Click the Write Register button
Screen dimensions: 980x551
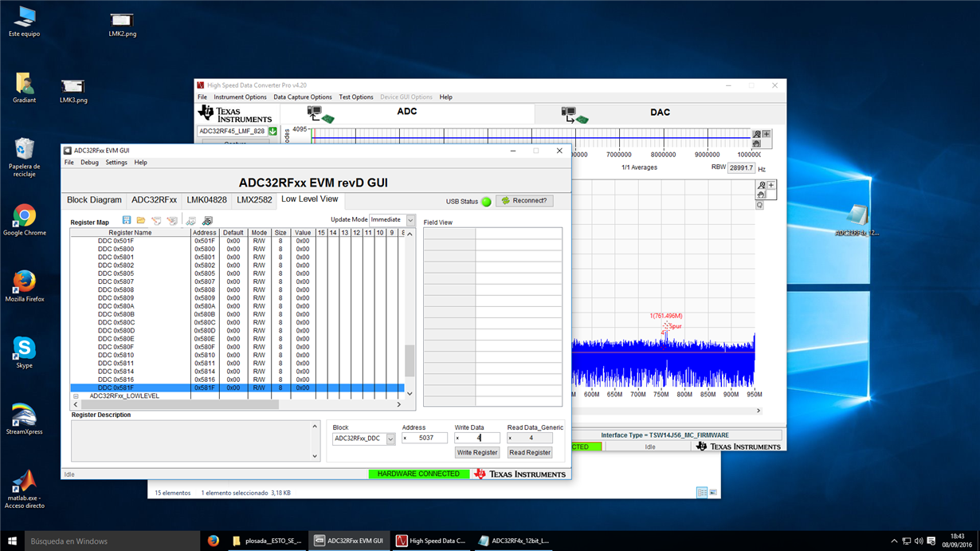pos(477,453)
